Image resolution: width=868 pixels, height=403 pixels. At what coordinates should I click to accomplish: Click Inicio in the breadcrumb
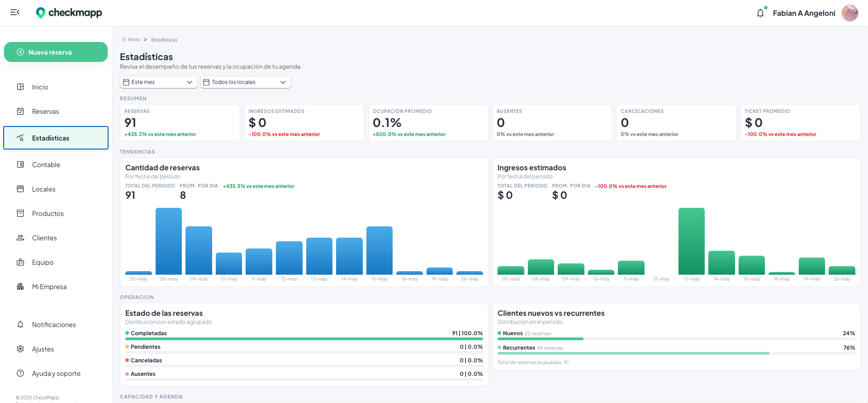point(133,40)
